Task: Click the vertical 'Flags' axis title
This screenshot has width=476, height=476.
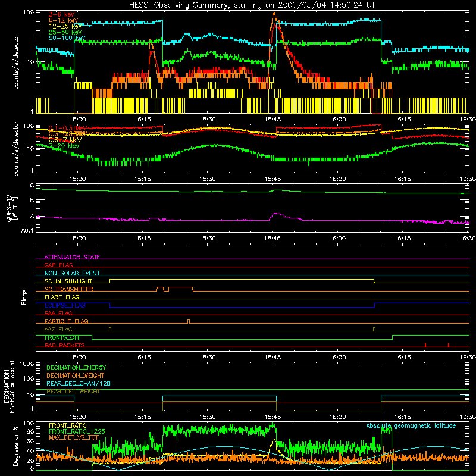Action: tap(24, 297)
